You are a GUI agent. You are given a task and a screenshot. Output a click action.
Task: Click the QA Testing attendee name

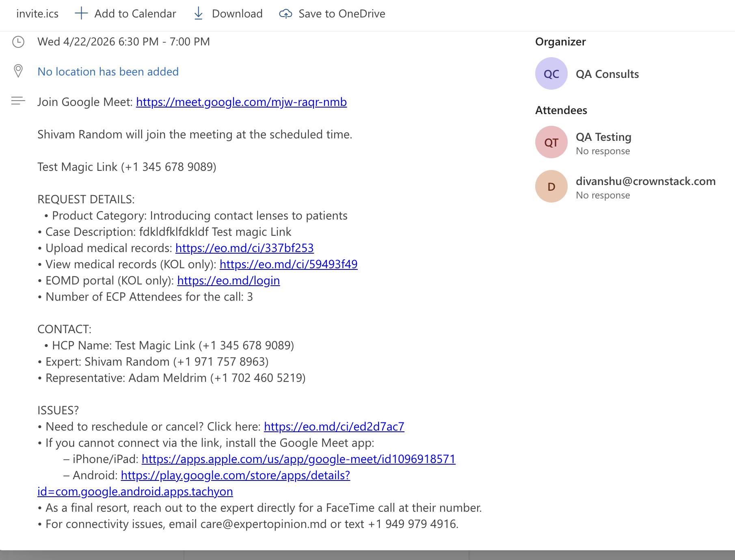click(x=603, y=137)
